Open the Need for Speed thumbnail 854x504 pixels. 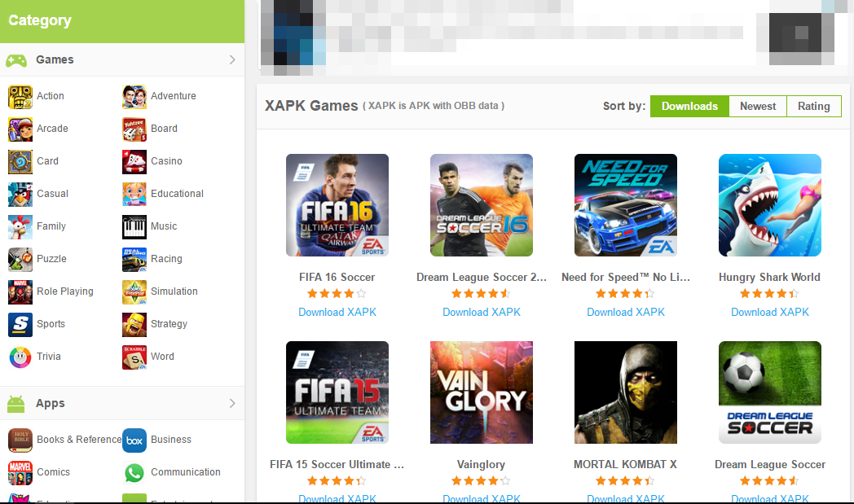pos(626,205)
